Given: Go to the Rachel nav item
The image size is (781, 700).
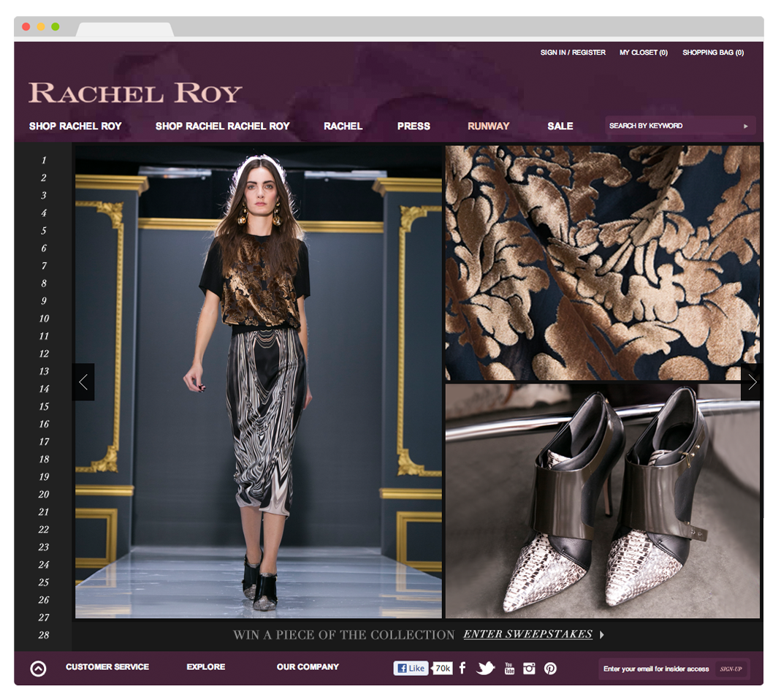Looking at the screenshot, I should click(343, 126).
